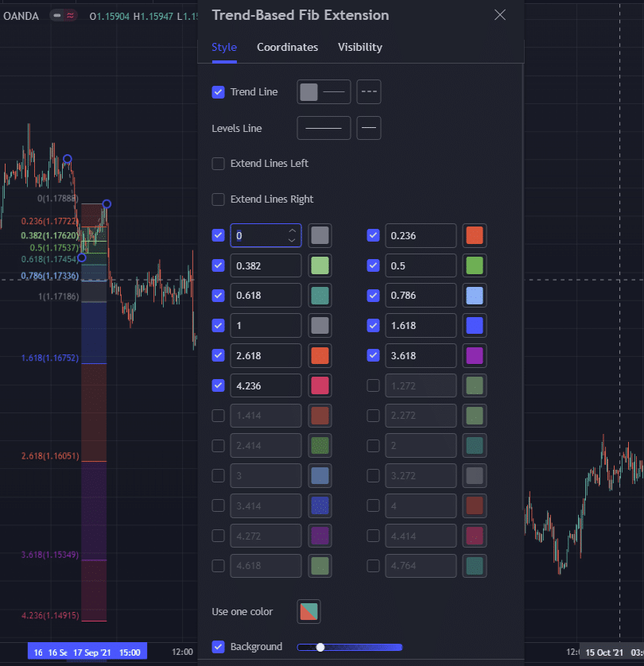Pick a color for the 3.618 level
Viewport: 644px width, 666px height.
pos(474,355)
